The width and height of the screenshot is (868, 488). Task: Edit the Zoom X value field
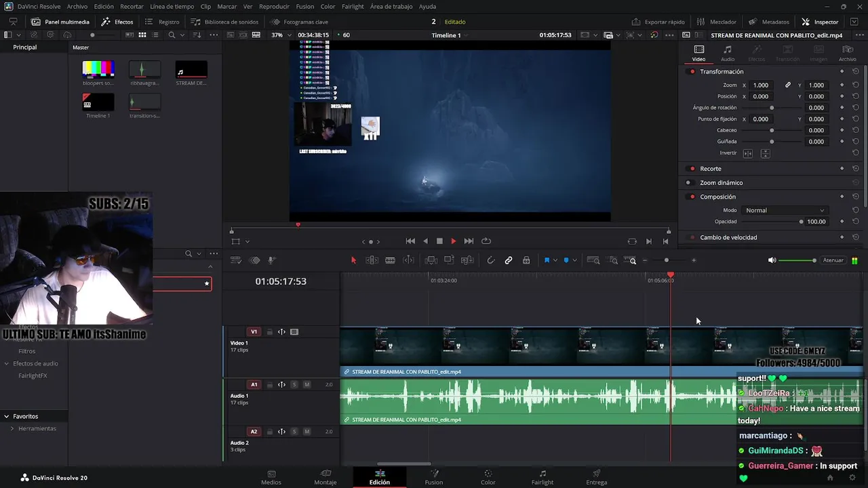point(761,85)
